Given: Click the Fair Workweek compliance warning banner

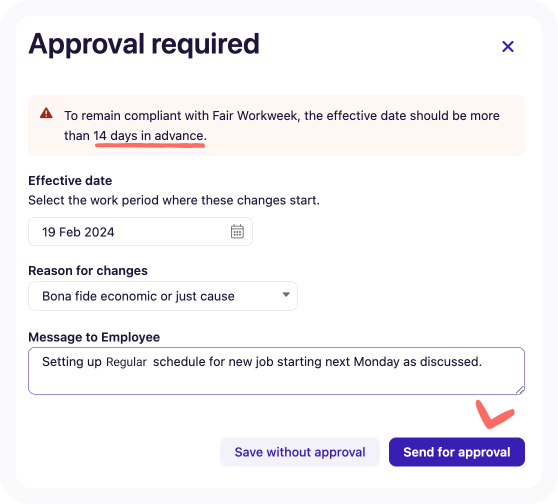Looking at the screenshot, I should (x=277, y=125).
